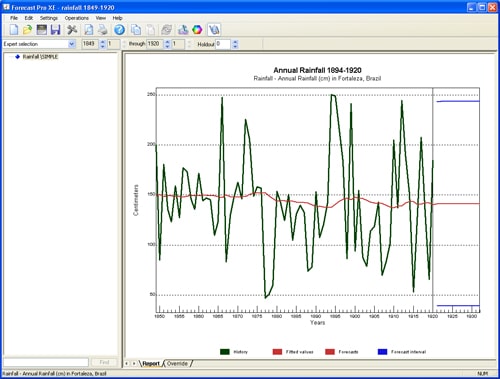
Task: Click the blue floppy Save icon
Action: coord(55,30)
